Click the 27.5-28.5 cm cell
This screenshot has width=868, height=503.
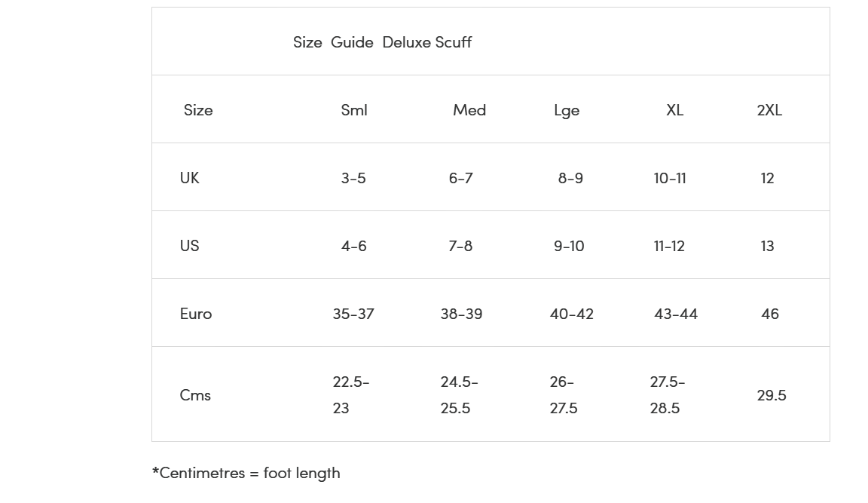pyautogui.click(x=667, y=395)
